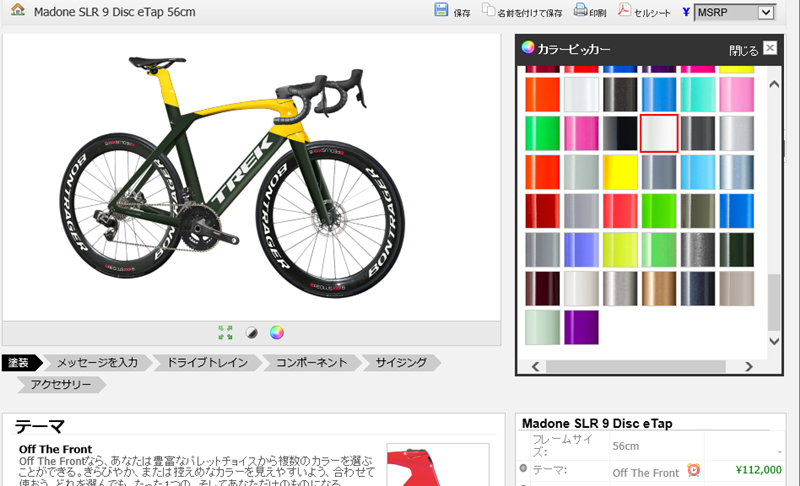The width and height of the screenshot is (800, 486).
Task: Expand bike view with green arrows icon
Action: coord(225,332)
